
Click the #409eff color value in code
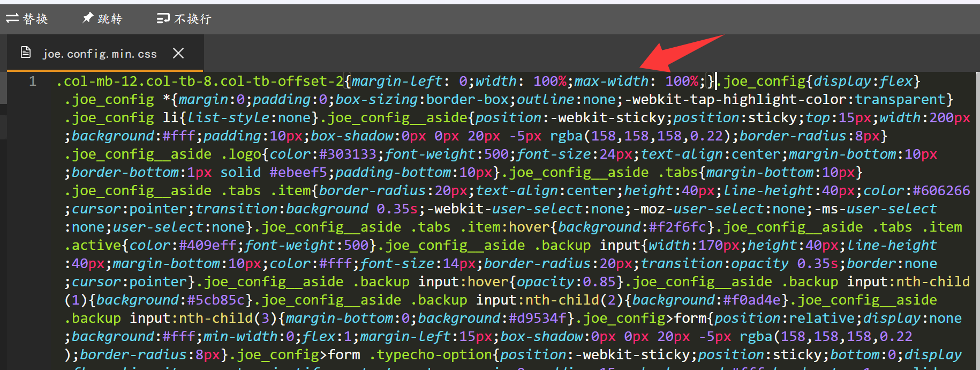[x=207, y=246]
